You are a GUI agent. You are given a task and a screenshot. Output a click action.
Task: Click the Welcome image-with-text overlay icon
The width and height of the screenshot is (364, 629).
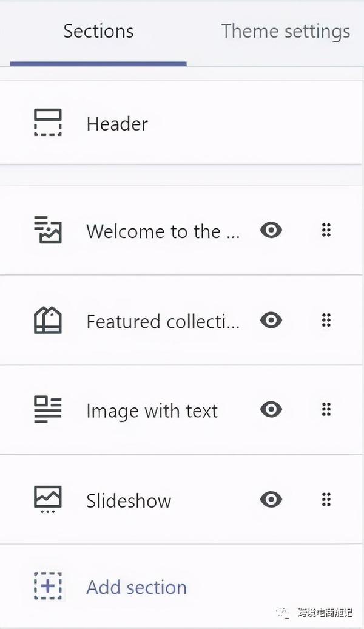48,230
